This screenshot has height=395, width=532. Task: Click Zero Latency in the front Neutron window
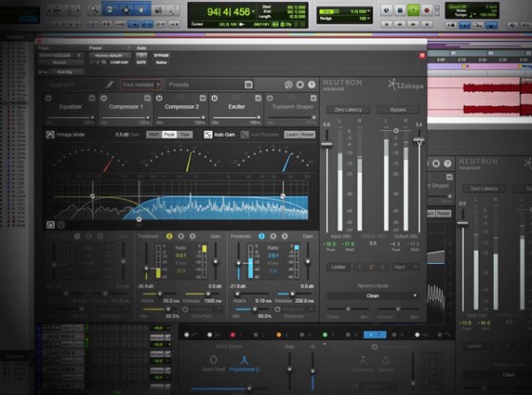[348, 109]
